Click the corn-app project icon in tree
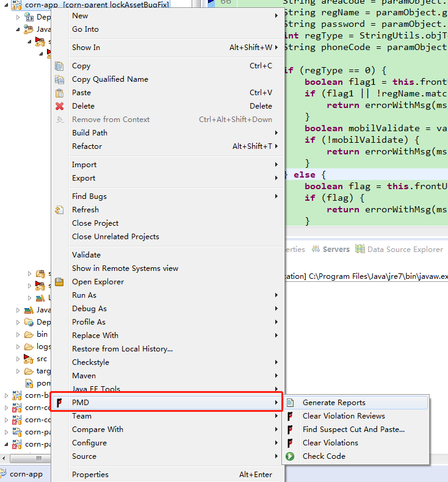 pos(17,5)
